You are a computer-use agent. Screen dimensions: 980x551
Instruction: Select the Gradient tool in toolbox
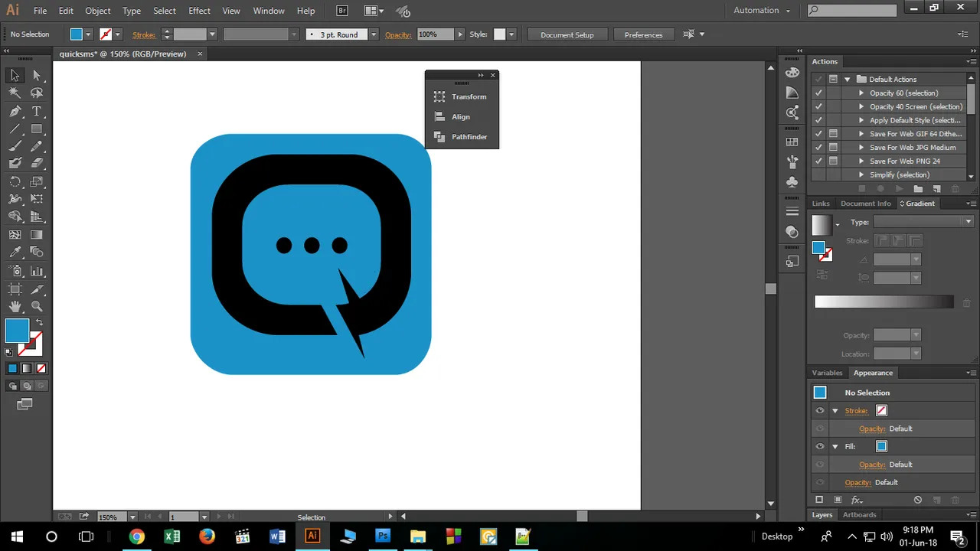(x=37, y=235)
